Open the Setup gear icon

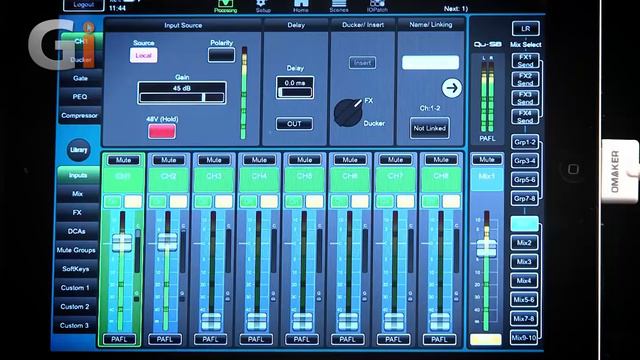tap(262, 6)
